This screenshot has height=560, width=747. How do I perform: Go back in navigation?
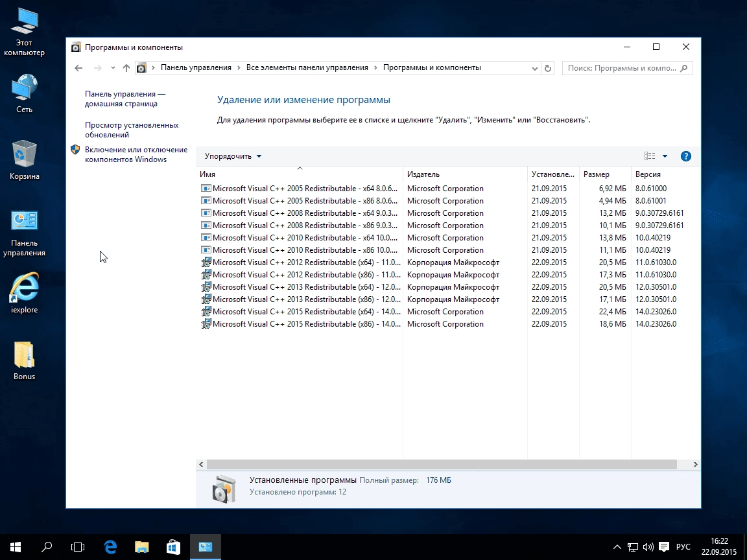click(78, 68)
